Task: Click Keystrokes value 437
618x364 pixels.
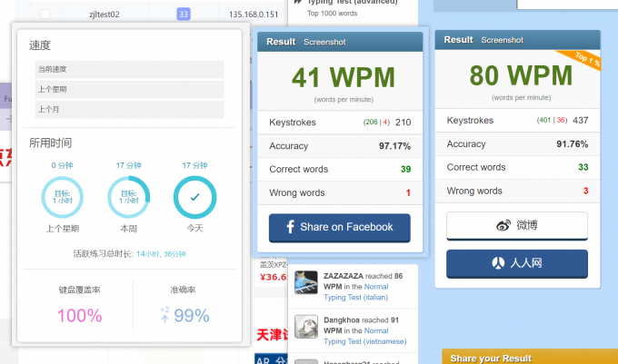Action: point(580,121)
